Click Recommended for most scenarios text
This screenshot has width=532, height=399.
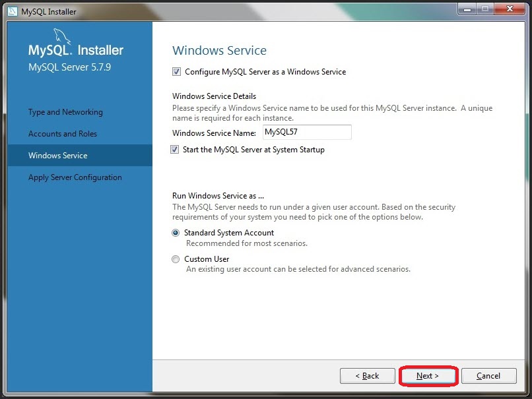point(247,243)
